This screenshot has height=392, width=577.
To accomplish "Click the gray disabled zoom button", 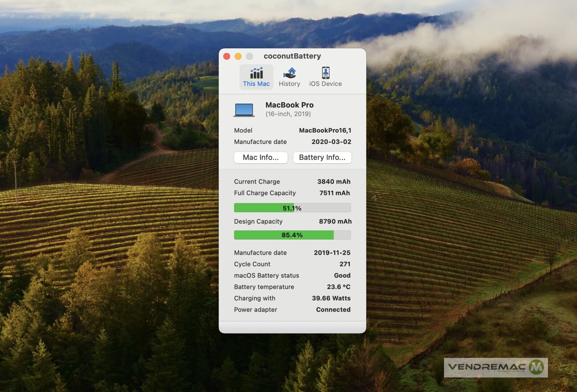I will 250,56.
